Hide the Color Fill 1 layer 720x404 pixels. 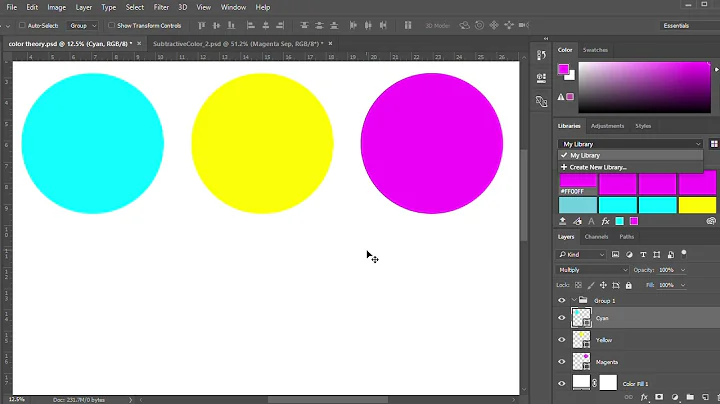(x=562, y=383)
